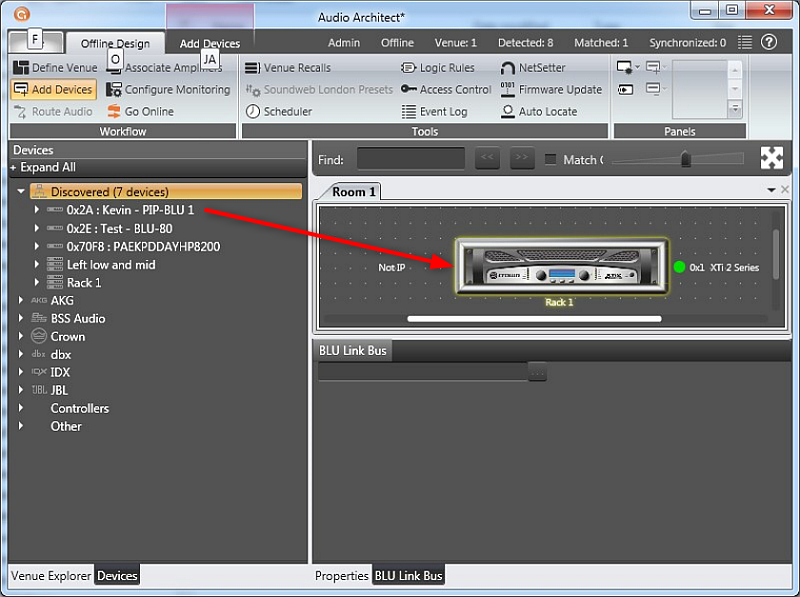Open the Panels gallery dropdown
Screen dimensions: 800x597
coord(735,109)
